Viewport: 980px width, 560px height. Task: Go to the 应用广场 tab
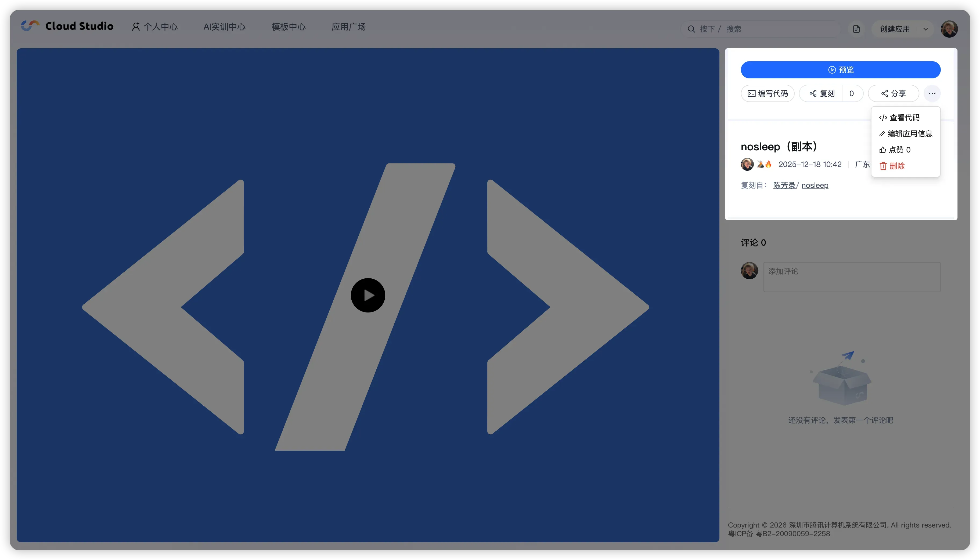click(348, 27)
